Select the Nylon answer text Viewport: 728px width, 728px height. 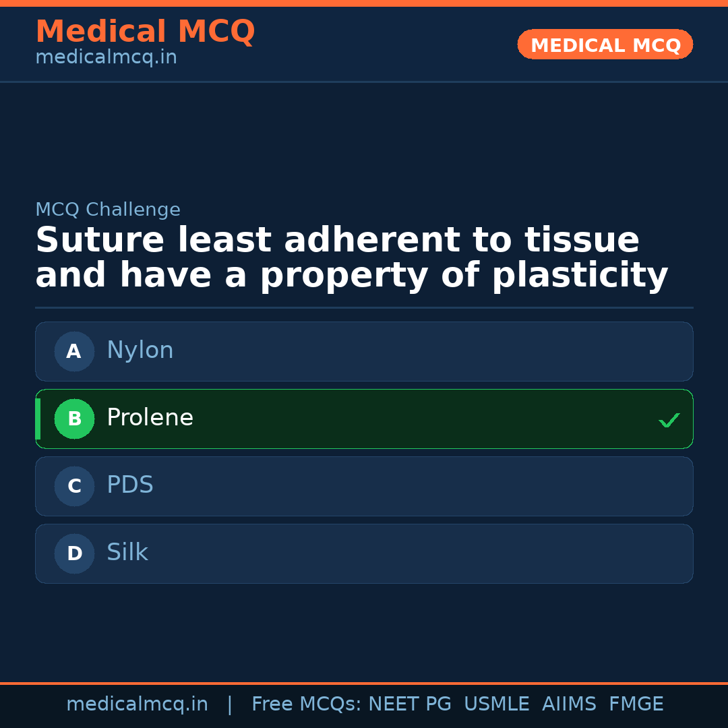click(x=140, y=351)
